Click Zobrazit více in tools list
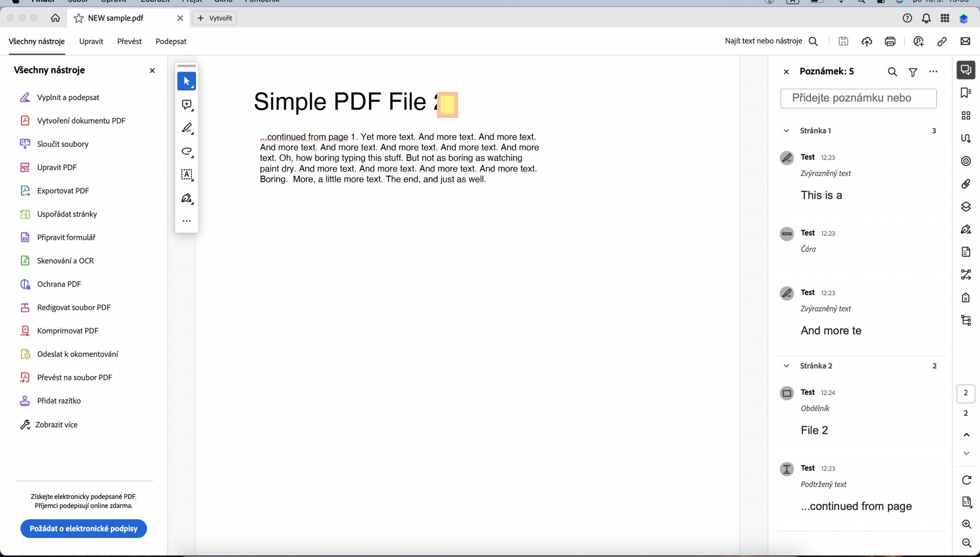This screenshot has width=980, height=557. (x=56, y=425)
